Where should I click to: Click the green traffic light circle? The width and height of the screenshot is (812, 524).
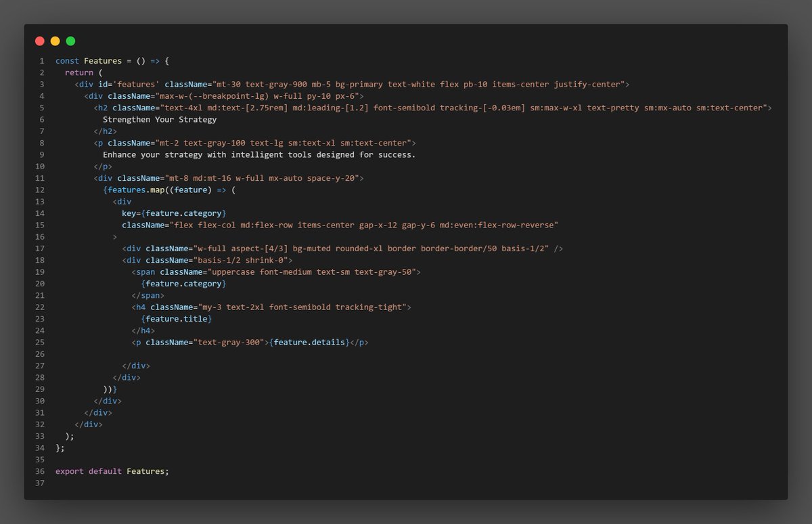click(70, 41)
